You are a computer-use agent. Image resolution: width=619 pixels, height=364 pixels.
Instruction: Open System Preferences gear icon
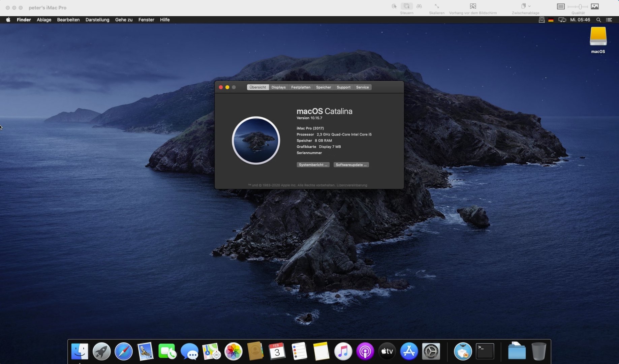(x=431, y=352)
